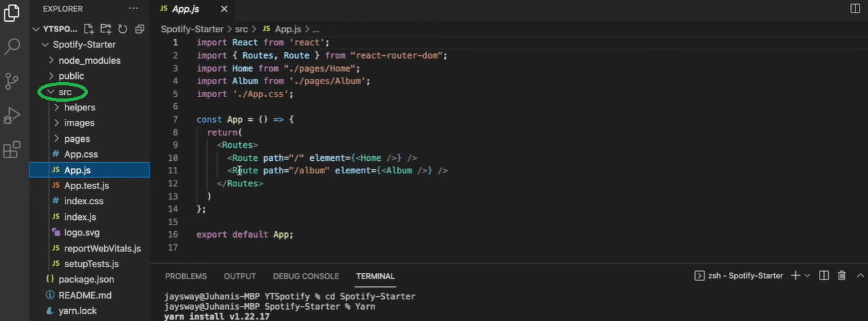This screenshot has height=321, width=868.
Task: Click the 'yarn install v1.22.17' terminal line
Action: (x=216, y=317)
